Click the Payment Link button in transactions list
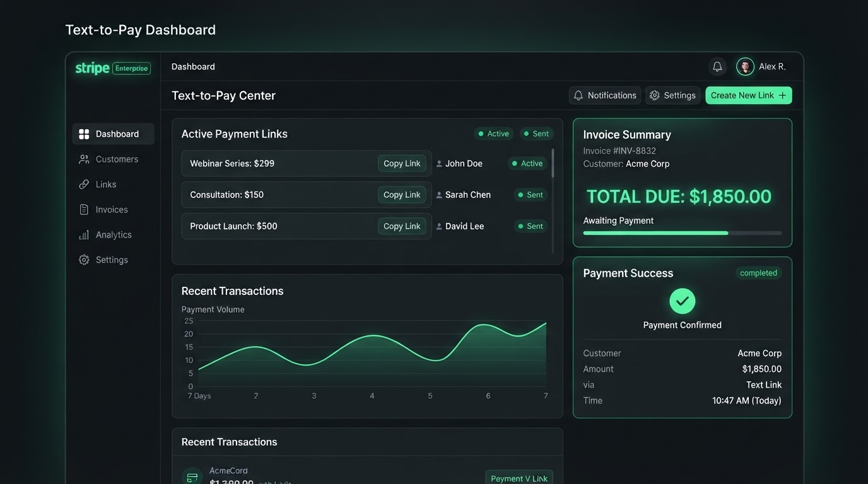The image size is (868, 484). 519,478
